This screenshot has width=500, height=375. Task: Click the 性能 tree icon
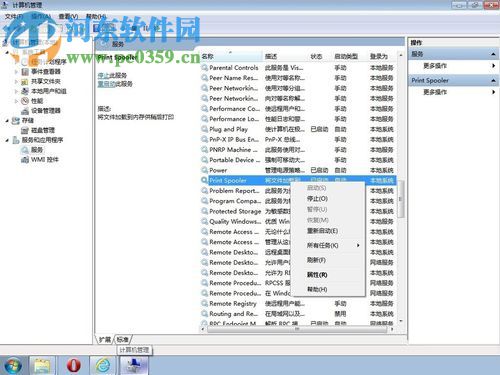click(x=25, y=101)
